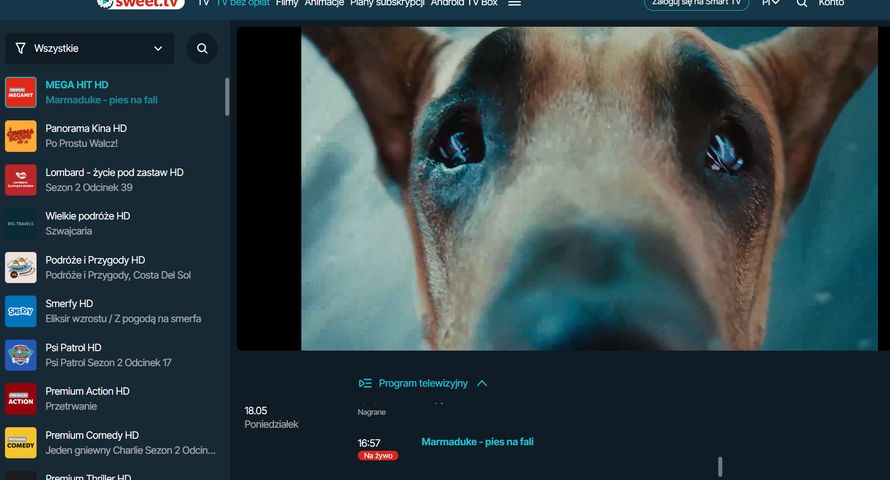Open the MEGA HIT HD channel logo
The width and height of the screenshot is (890, 480).
pyautogui.click(x=21, y=92)
